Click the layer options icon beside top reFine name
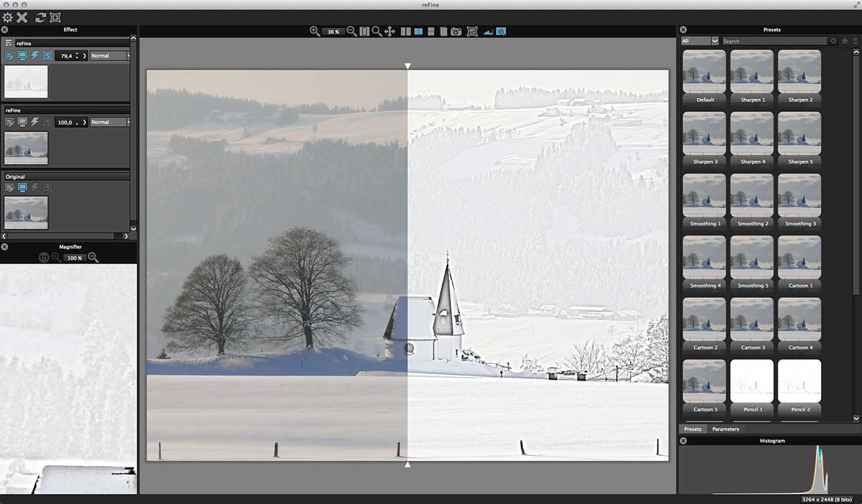862x504 pixels. 9,44
